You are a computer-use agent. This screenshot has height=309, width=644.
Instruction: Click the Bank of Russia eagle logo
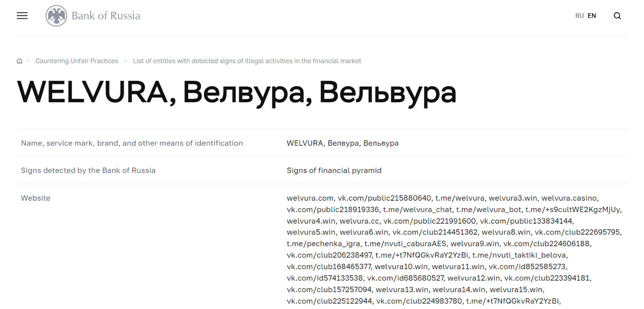click(56, 16)
